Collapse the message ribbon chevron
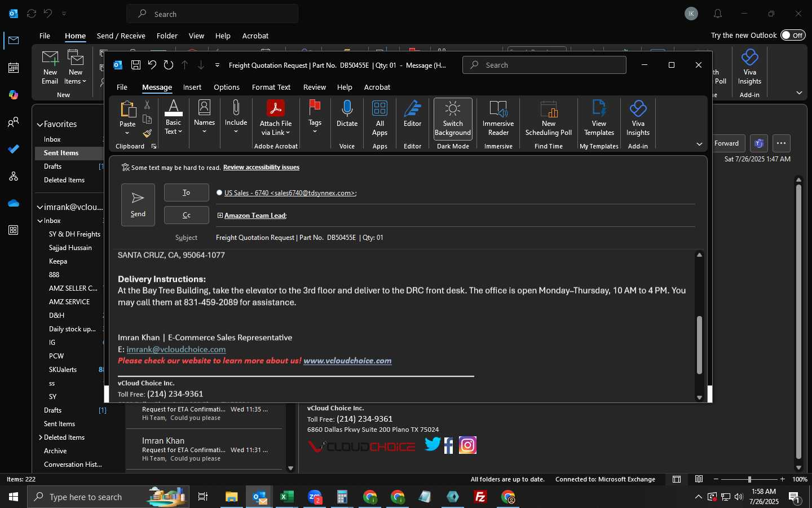The width and height of the screenshot is (812, 508). [x=699, y=144]
